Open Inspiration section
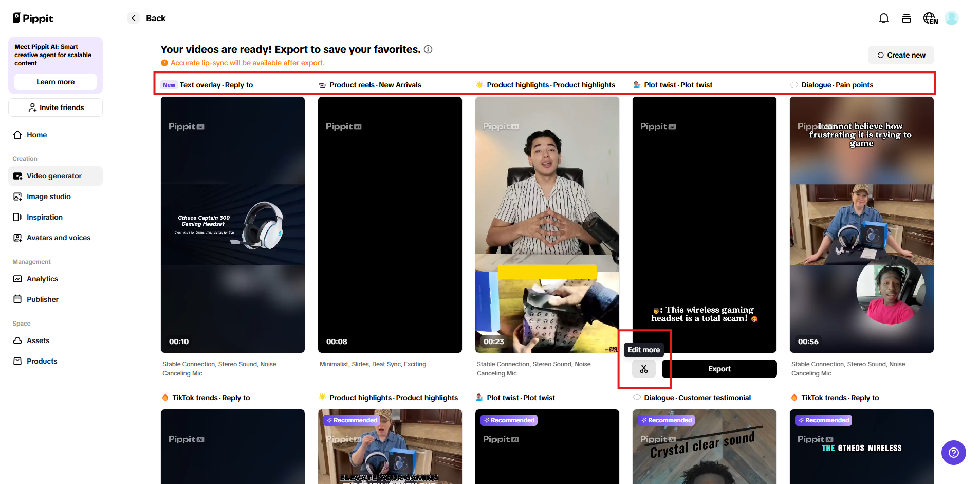 click(x=56, y=217)
